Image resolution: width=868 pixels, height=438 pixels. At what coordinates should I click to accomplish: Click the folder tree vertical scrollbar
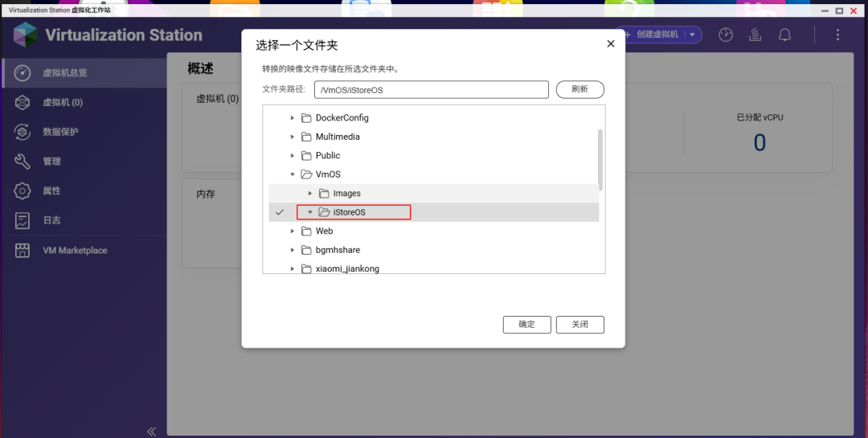[x=600, y=161]
